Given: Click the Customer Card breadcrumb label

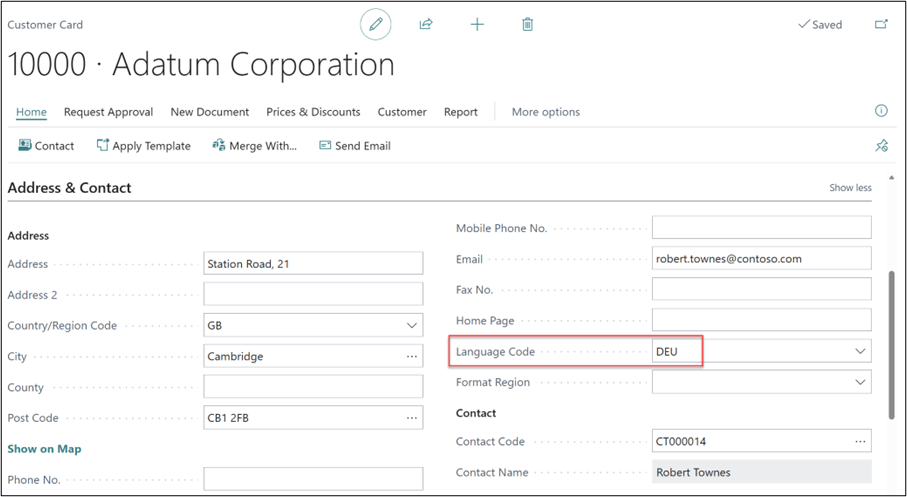Looking at the screenshot, I should click(45, 25).
